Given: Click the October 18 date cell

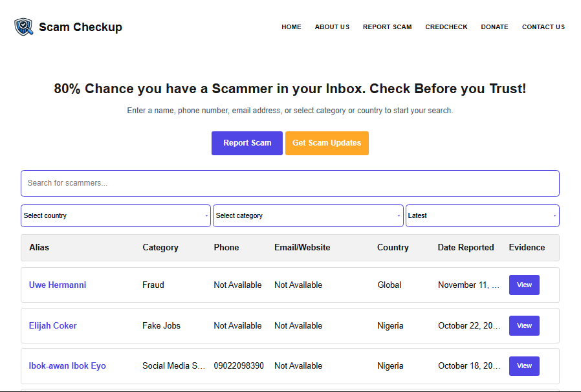Looking at the screenshot, I should tap(469, 365).
